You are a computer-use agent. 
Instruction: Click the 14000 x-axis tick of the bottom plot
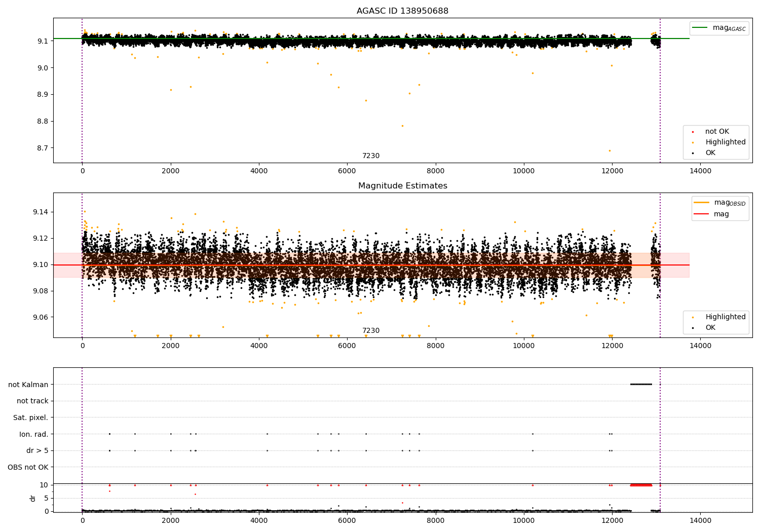point(700,521)
